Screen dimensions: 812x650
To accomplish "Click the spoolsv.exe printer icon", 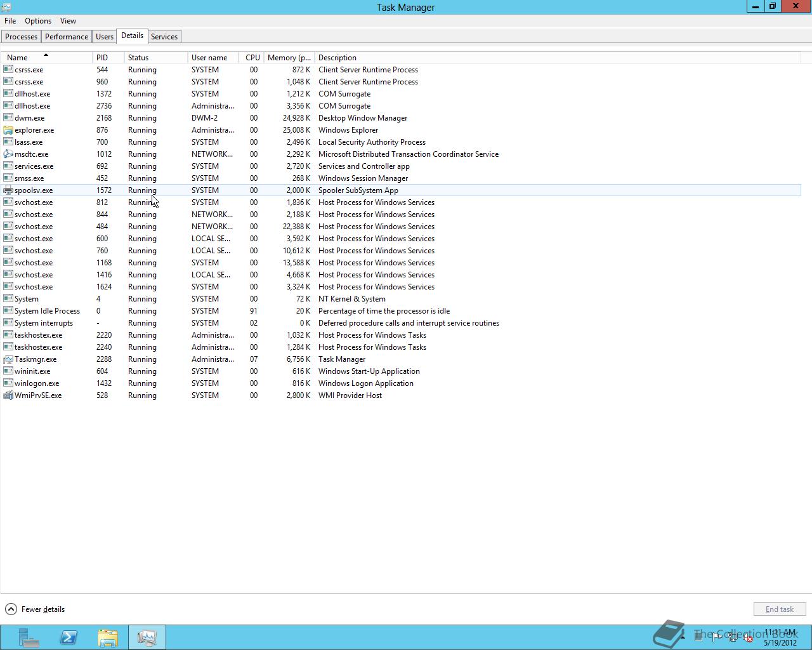I will (x=8, y=190).
